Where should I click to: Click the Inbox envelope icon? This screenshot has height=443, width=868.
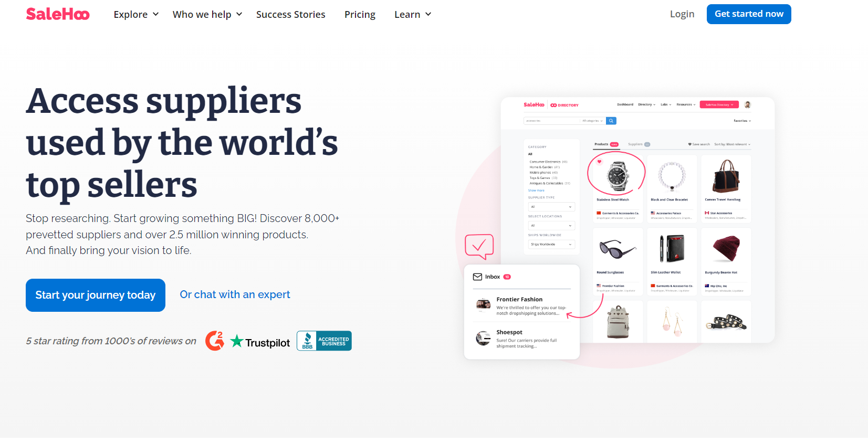[477, 277]
